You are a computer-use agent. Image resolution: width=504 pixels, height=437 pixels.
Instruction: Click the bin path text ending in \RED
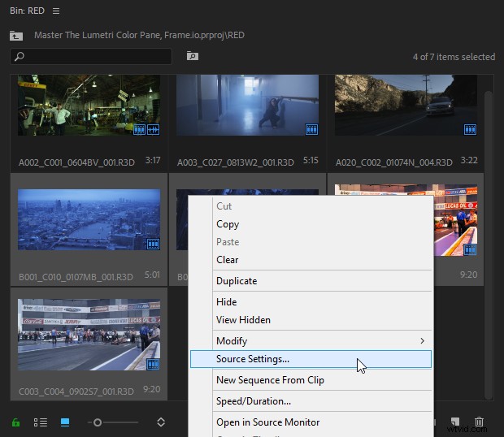[x=139, y=35]
